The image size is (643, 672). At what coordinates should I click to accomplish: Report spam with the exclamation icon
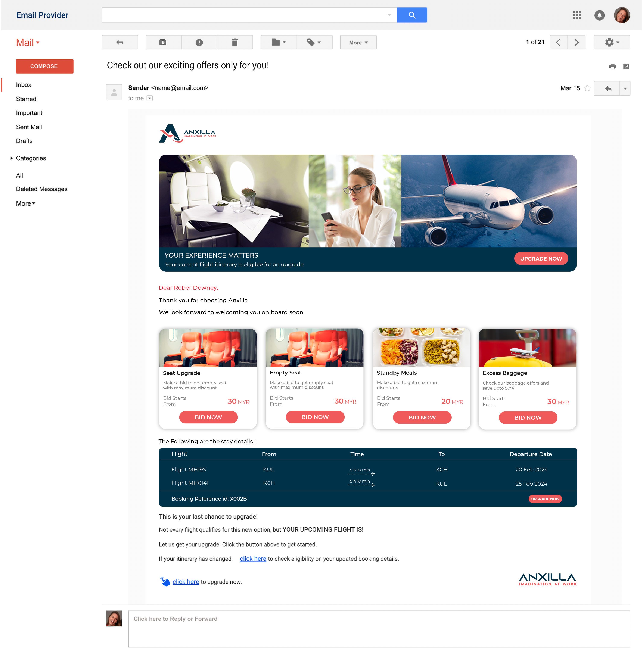pos(199,42)
